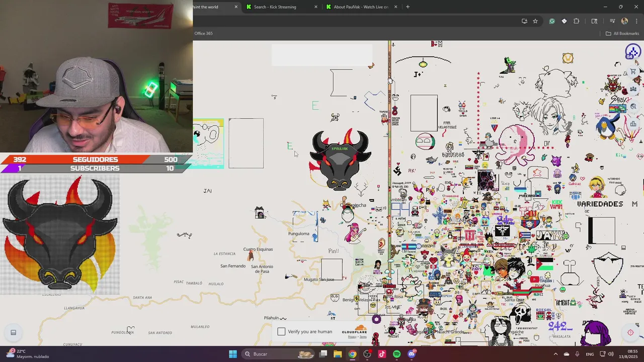Image resolution: width=644 pixels, height=362 pixels.
Task: Click the San Fernando map label
Action: pyautogui.click(x=233, y=266)
